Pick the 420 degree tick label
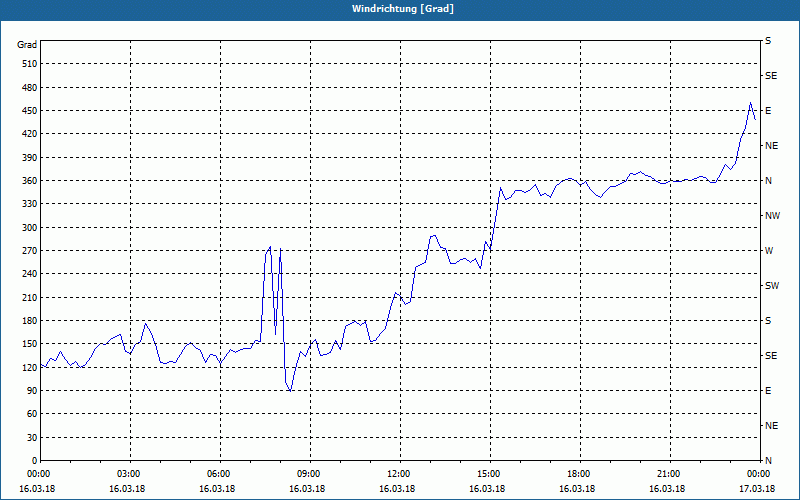 (30, 134)
